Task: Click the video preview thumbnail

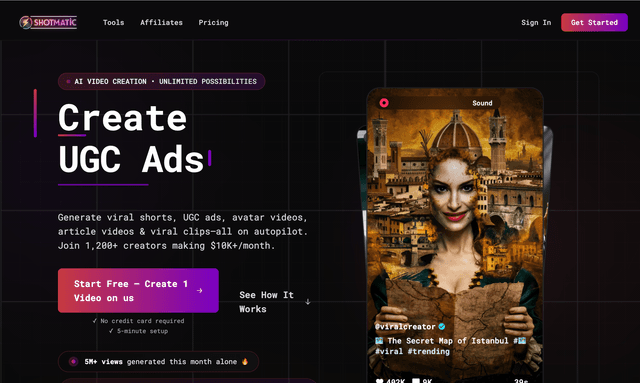Action: [455, 235]
